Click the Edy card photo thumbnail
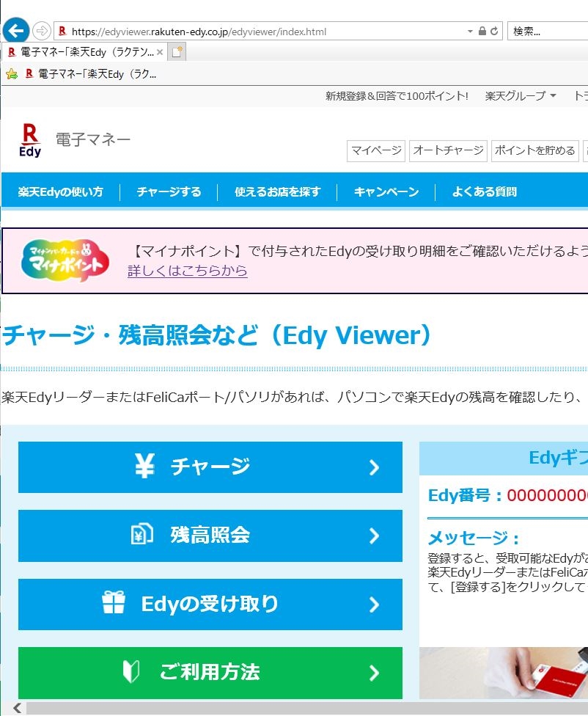The width and height of the screenshot is (588, 716). click(x=504, y=673)
